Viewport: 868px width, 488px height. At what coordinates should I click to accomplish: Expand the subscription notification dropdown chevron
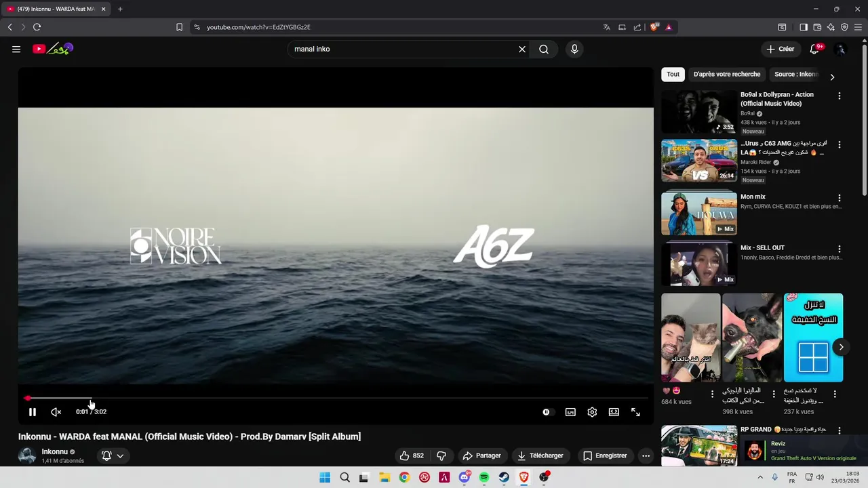point(120,455)
